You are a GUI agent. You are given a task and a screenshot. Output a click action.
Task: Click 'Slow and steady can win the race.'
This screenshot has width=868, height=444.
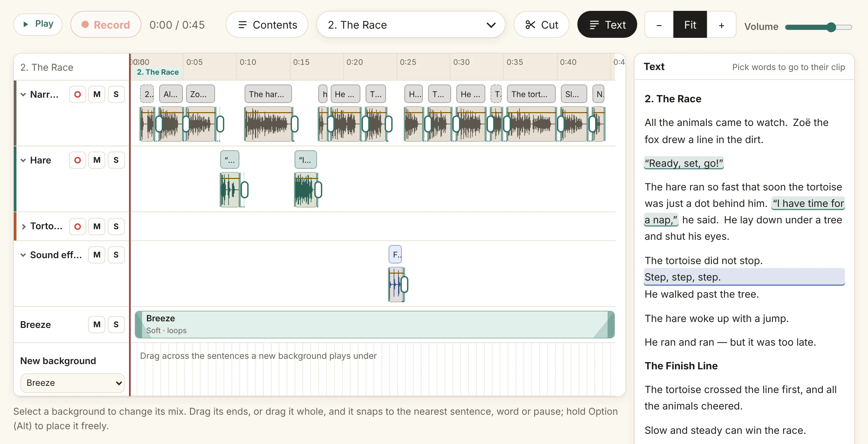tap(725, 430)
